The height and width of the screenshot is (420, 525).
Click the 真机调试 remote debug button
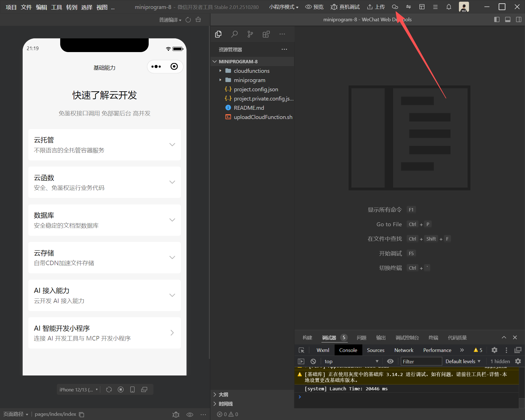click(x=345, y=7)
